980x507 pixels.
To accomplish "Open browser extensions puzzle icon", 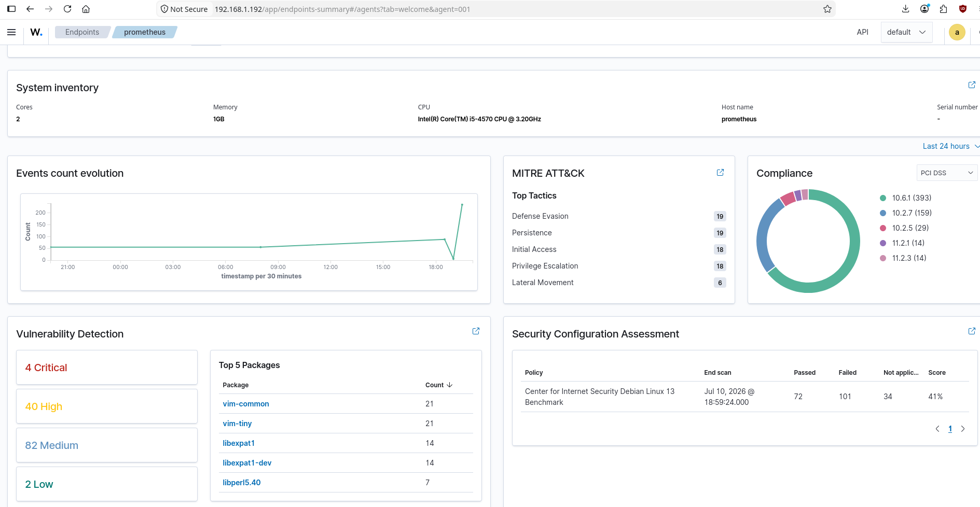I will point(944,9).
